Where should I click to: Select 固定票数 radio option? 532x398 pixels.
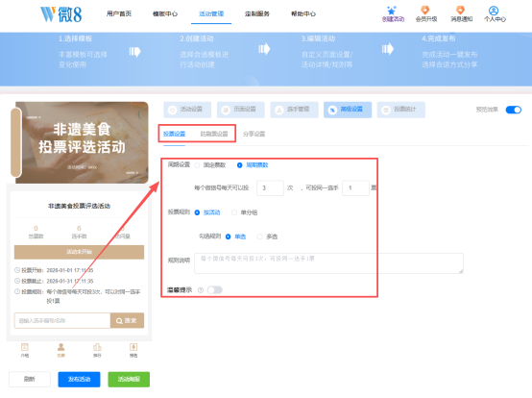pos(197,165)
